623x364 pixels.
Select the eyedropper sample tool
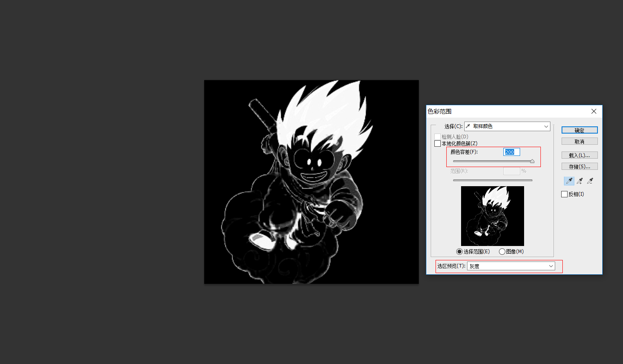[x=569, y=181]
